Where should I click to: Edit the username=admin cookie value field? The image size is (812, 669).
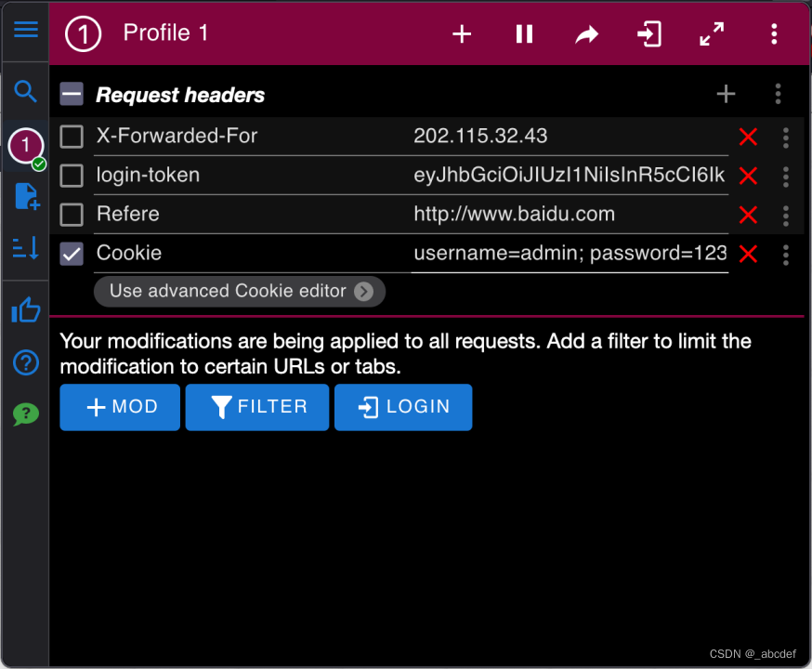tap(570, 254)
